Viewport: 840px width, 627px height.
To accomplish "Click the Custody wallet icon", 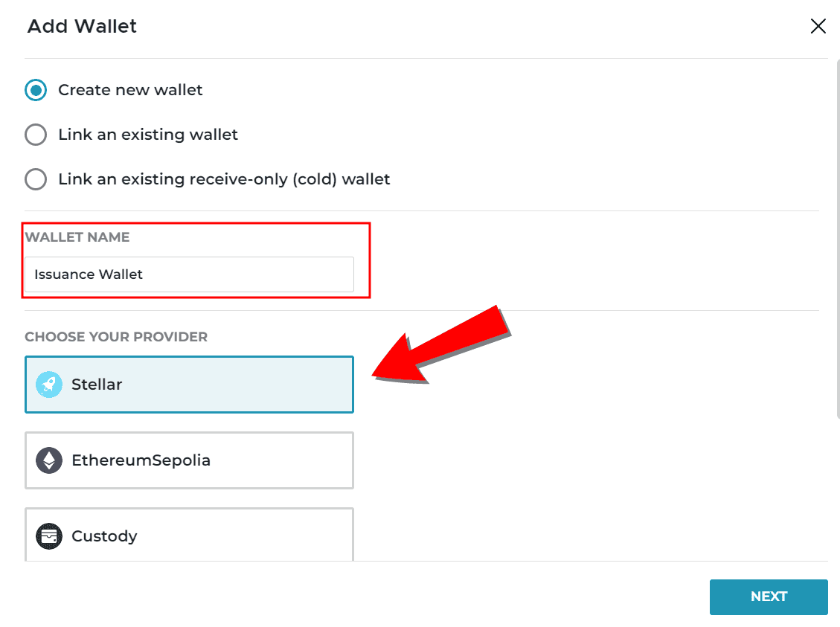I will (x=49, y=536).
